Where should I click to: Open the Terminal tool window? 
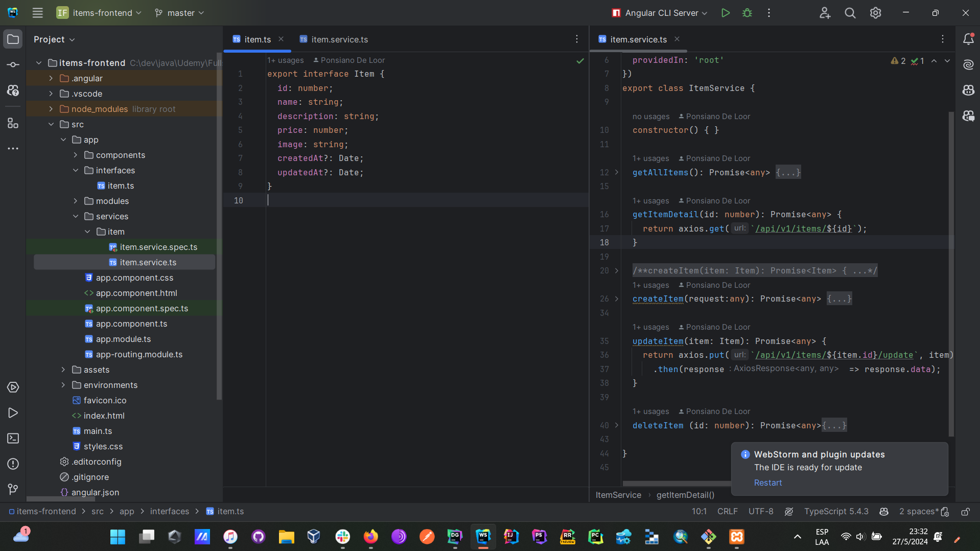13,439
